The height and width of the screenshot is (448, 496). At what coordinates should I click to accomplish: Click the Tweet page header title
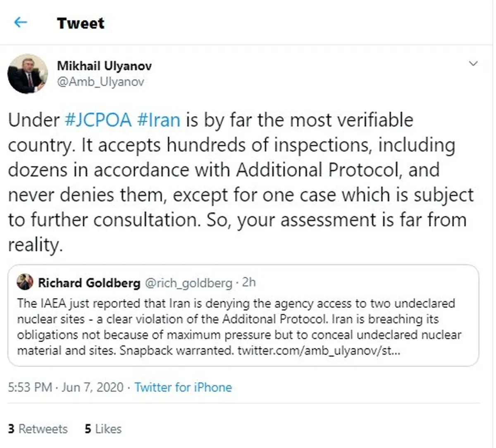81,23
